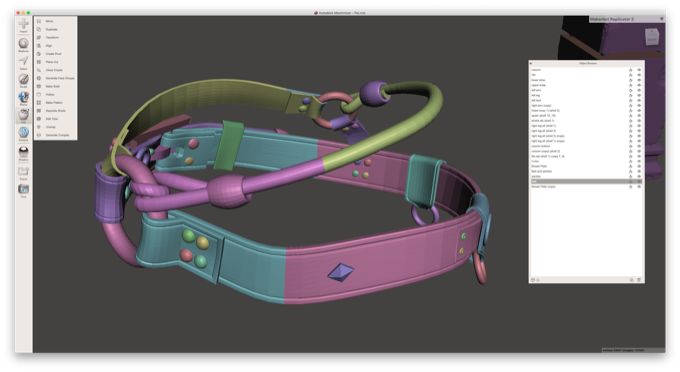This screenshot has width=680, height=372.
Task: Select Hollow in Edit menu
Action: tap(50, 95)
